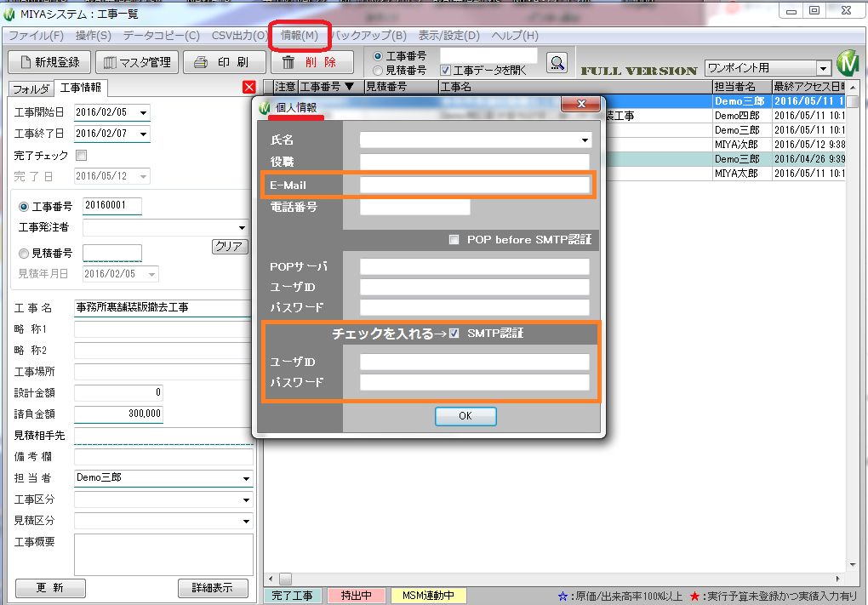Expand the 工事区分 dropdown
868x605 pixels.
point(246,499)
